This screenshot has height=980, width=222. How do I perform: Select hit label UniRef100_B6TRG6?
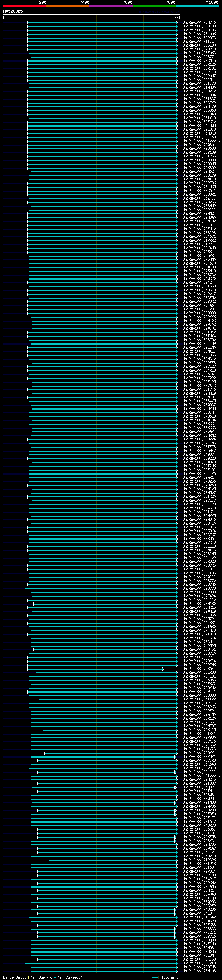[199, 156]
